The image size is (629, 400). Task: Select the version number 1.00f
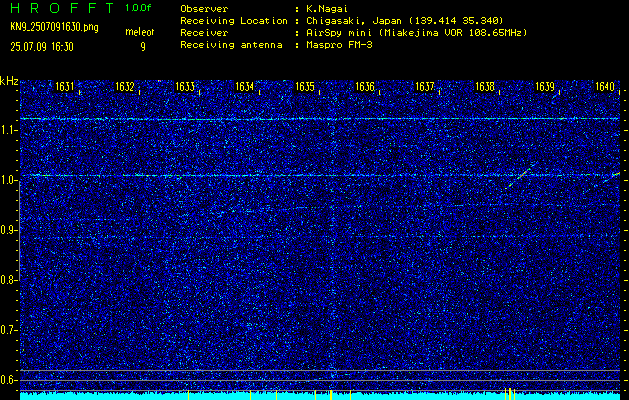(x=138, y=8)
